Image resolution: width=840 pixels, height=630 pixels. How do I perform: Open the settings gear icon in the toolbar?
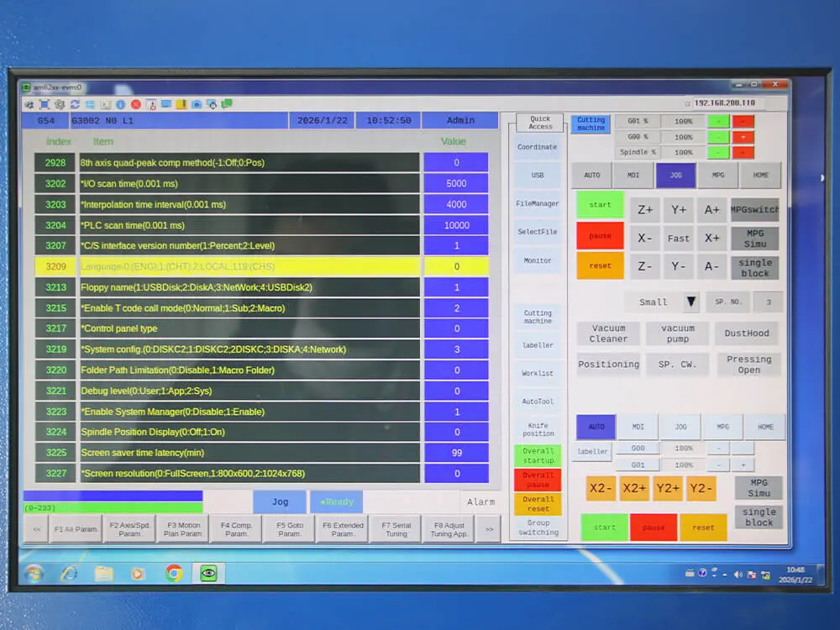coord(60,103)
